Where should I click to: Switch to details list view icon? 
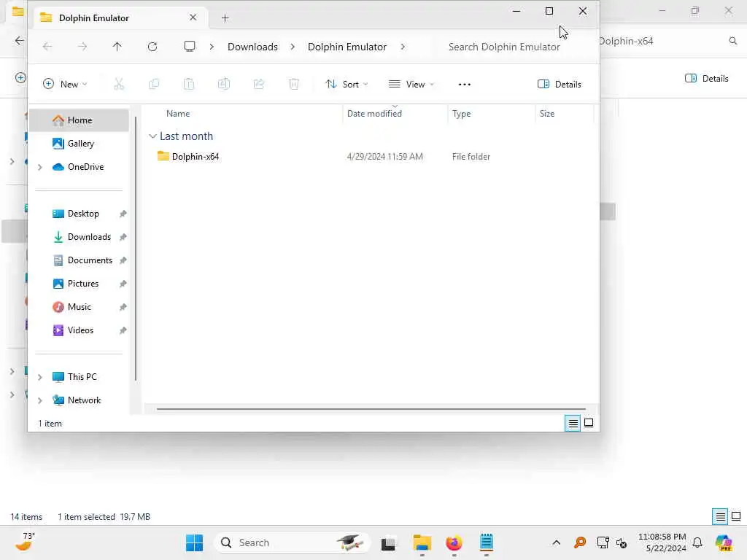click(x=573, y=423)
